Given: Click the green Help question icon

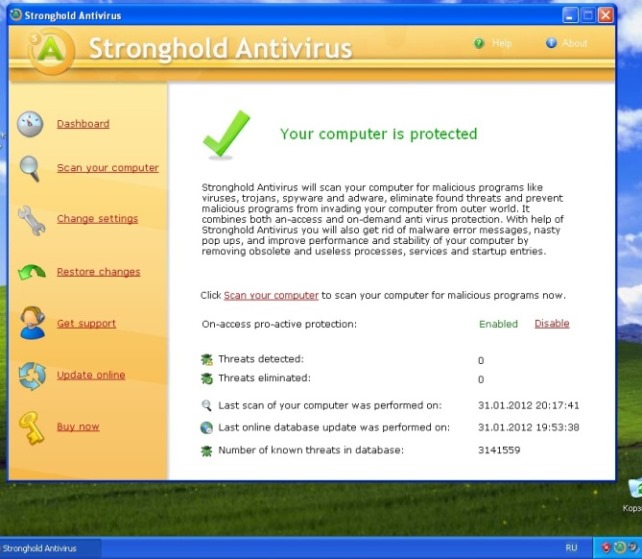Looking at the screenshot, I should [x=479, y=43].
